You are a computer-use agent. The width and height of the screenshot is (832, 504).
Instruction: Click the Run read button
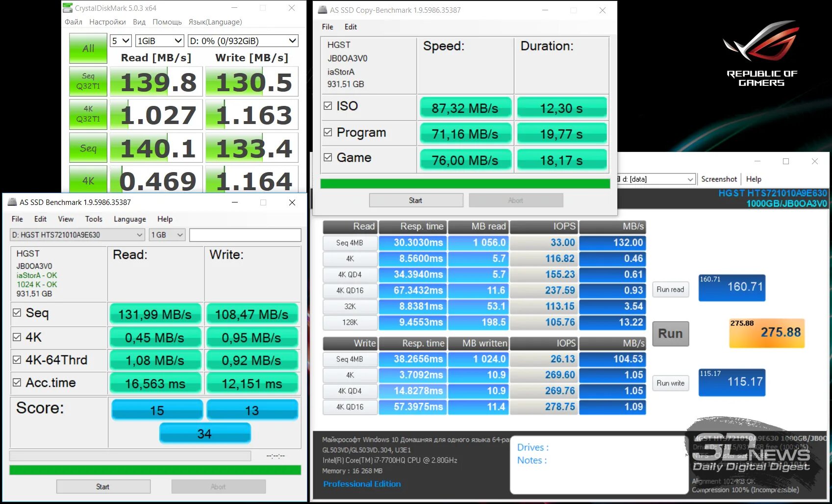[x=670, y=290]
